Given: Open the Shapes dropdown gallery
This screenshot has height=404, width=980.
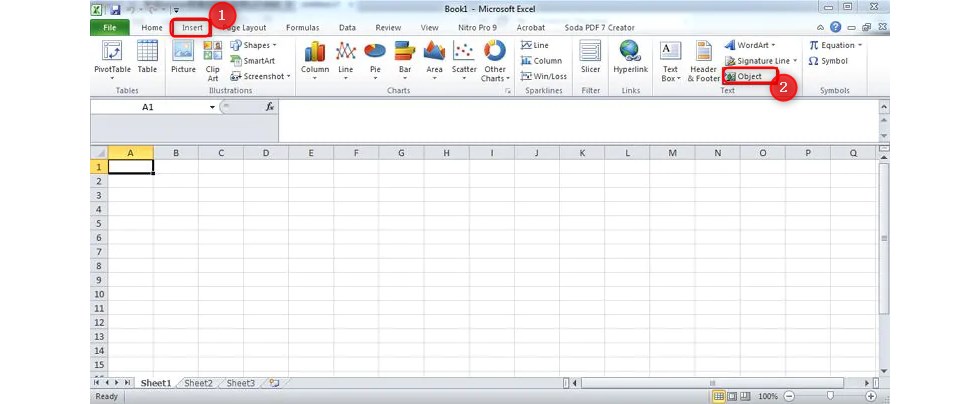Looking at the screenshot, I should pyautogui.click(x=253, y=45).
